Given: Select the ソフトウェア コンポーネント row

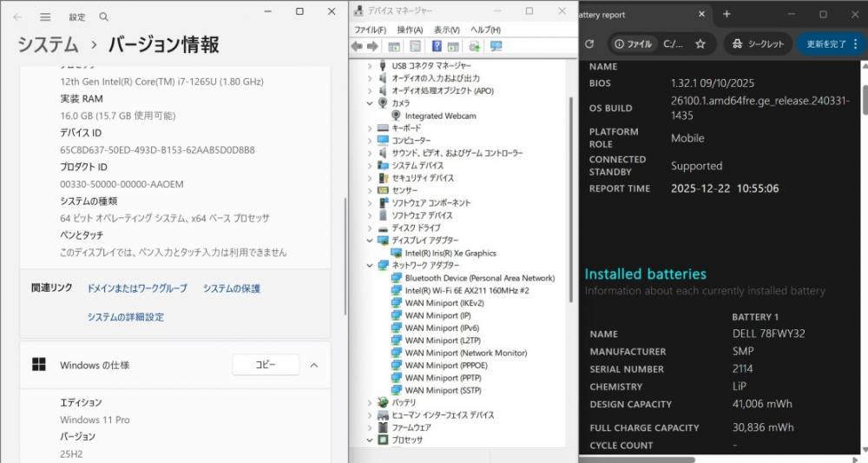Looking at the screenshot, I should click(x=431, y=202).
